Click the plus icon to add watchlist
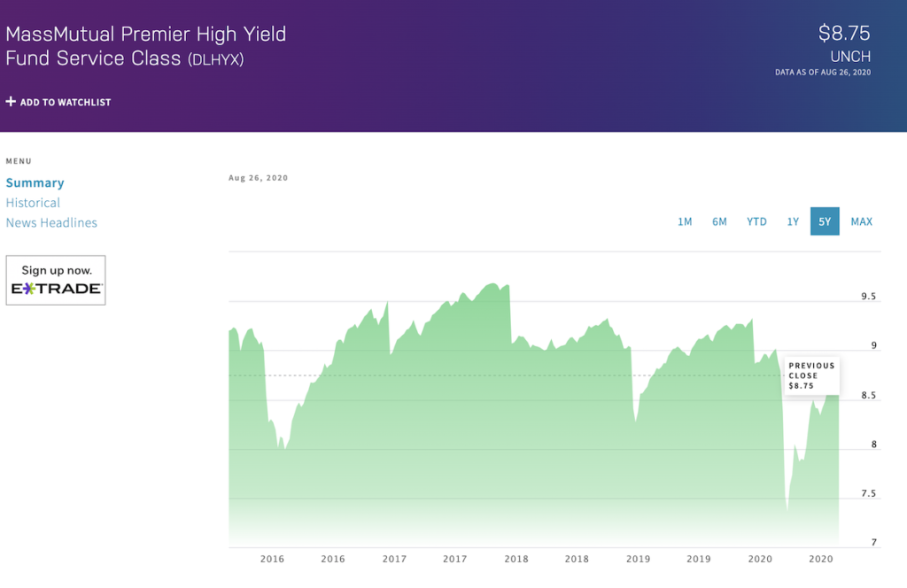This screenshot has height=588, width=907. click(x=10, y=102)
